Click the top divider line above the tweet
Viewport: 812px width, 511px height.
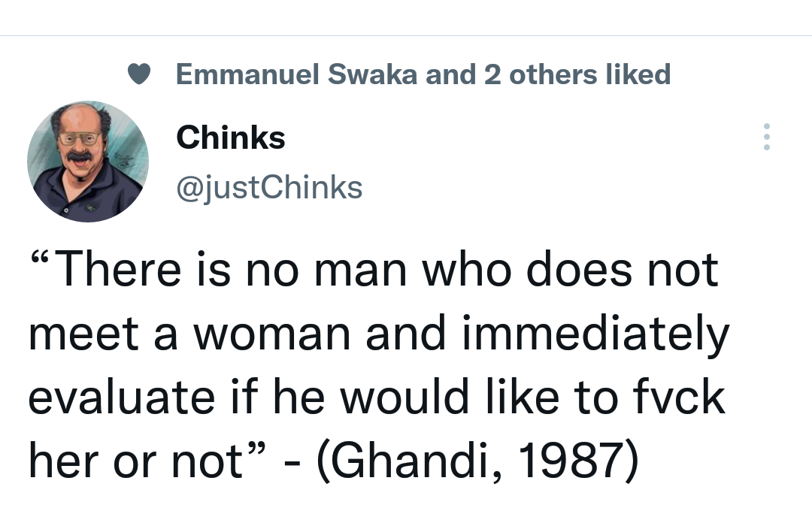[x=406, y=36]
